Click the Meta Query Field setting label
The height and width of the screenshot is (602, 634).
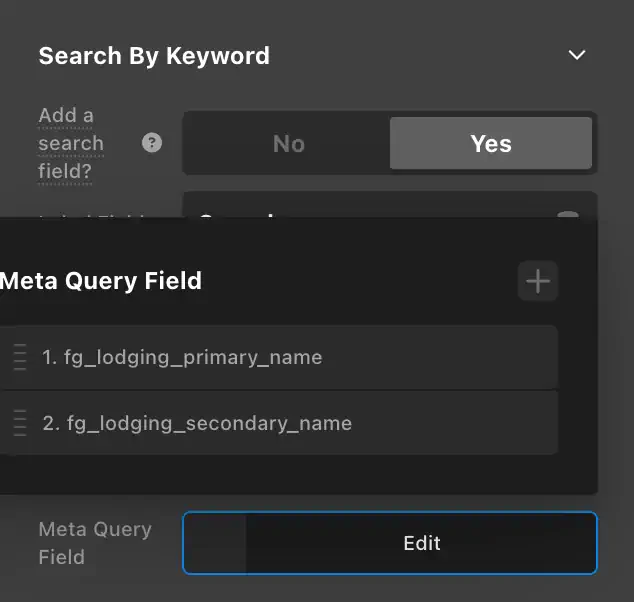(95, 543)
